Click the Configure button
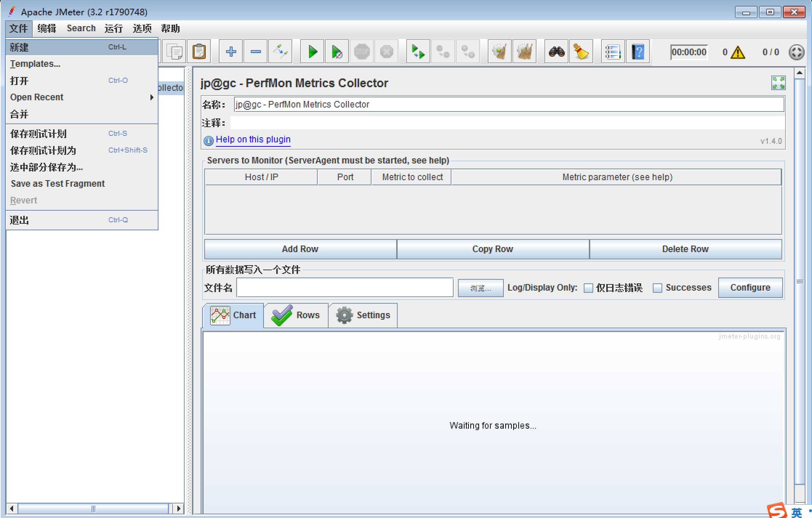 pyautogui.click(x=750, y=288)
